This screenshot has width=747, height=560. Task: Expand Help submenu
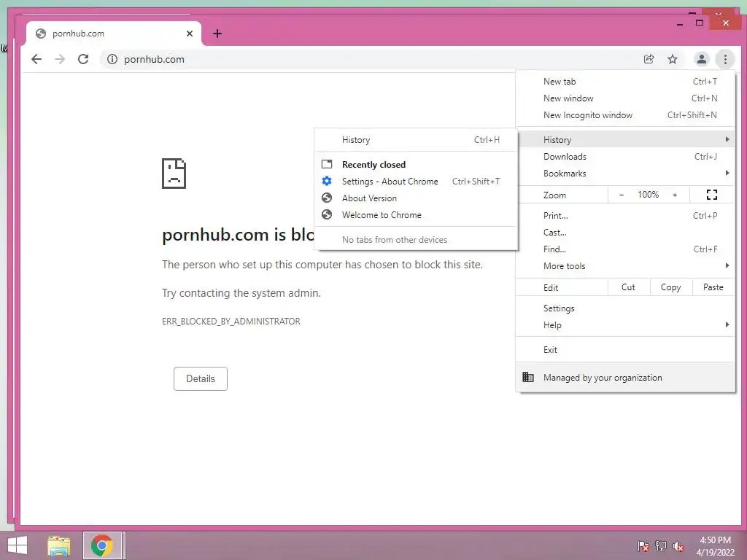(625, 324)
